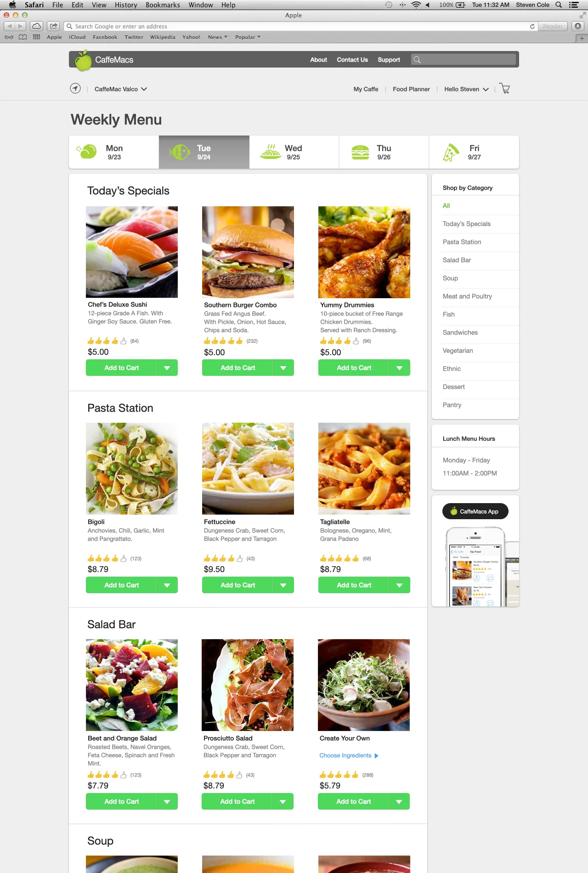Screen dimensions: 588x873
Task: Expand the options arrow for Chef's Deluxe Sushi
Action: pos(167,368)
